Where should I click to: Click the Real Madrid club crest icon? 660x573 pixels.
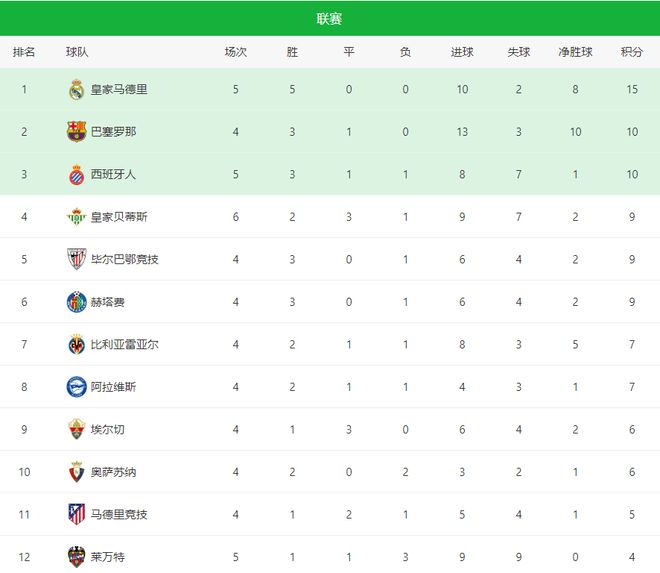tap(77, 90)
